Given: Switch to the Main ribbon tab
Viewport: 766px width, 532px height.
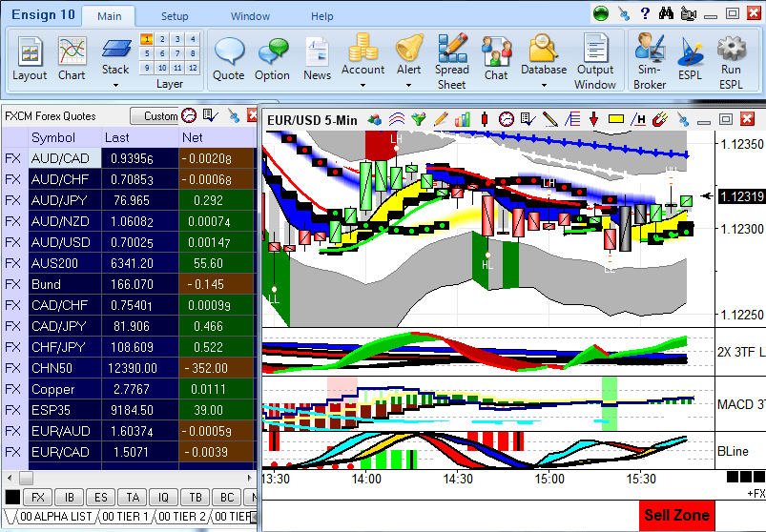Looking at the screenshot, I should click(x=109, y=16).
